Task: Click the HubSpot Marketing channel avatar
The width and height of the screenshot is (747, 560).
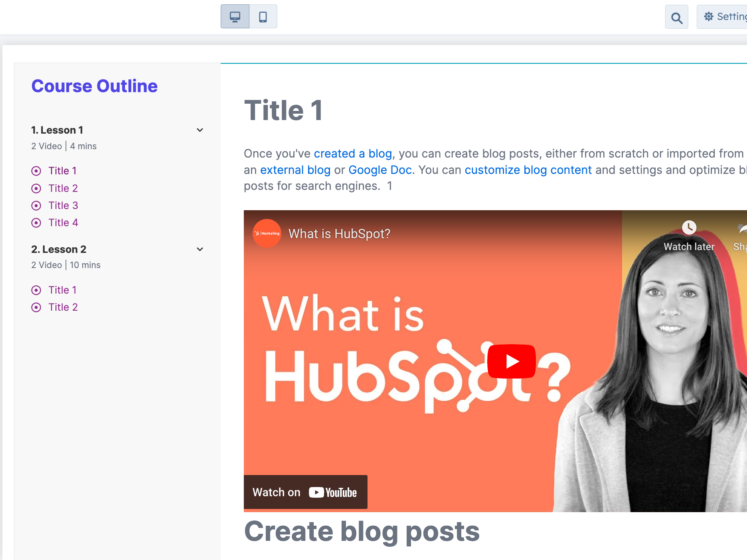Action: point(267,233)
